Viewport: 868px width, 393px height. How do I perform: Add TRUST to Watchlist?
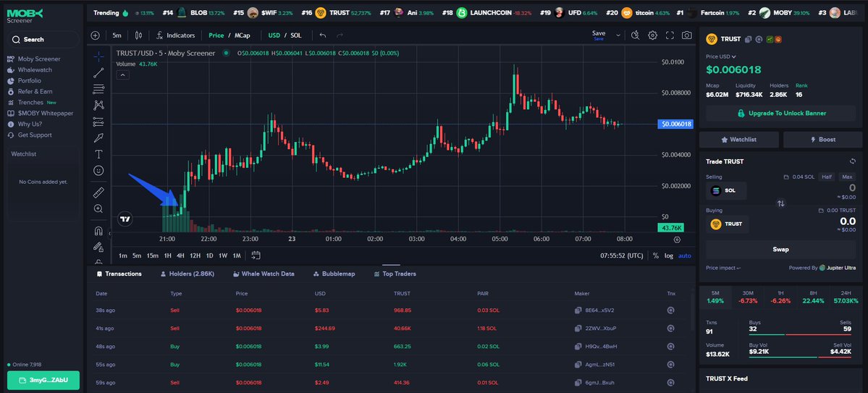coord(739,140)
